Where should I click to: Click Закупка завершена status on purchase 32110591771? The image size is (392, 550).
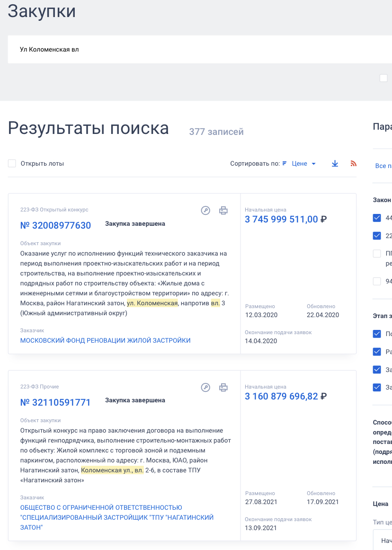[135, 400]
